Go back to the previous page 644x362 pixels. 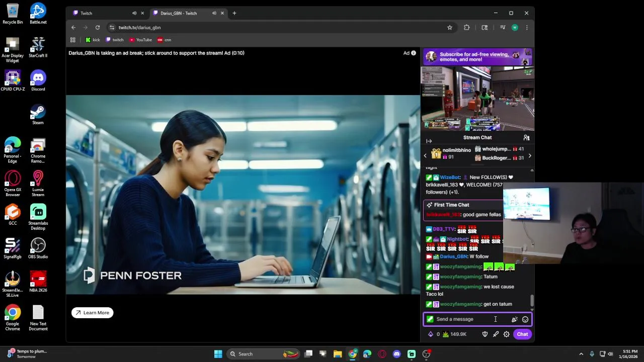[73, 28]
